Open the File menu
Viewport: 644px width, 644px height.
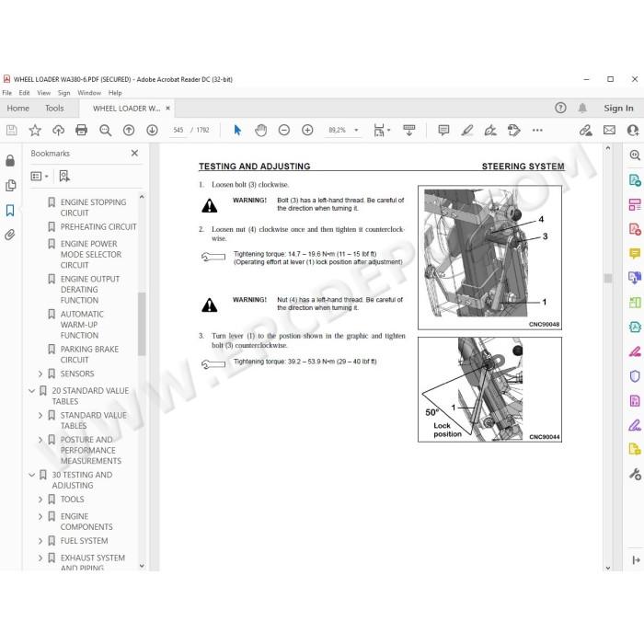[7, 93]
